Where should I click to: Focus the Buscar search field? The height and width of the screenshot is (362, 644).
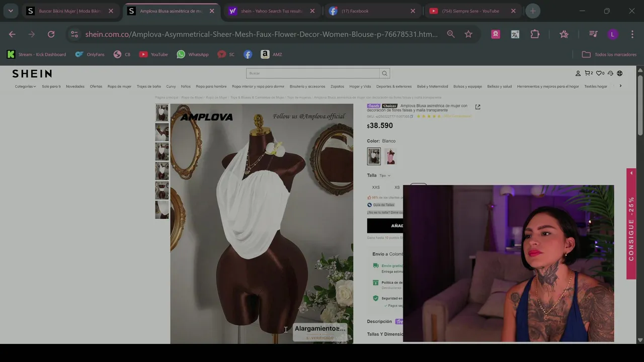[313, 73]
